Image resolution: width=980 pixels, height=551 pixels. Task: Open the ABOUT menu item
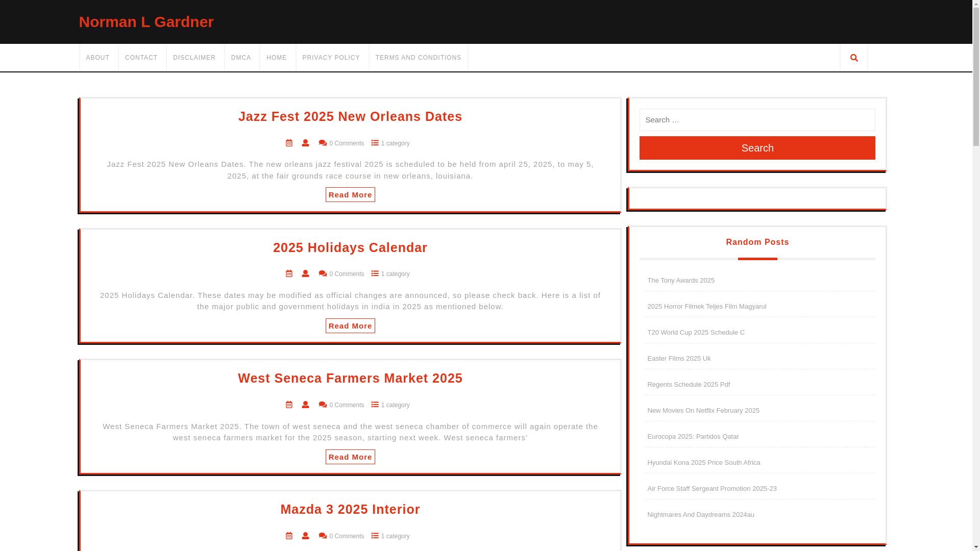point(98,58)
